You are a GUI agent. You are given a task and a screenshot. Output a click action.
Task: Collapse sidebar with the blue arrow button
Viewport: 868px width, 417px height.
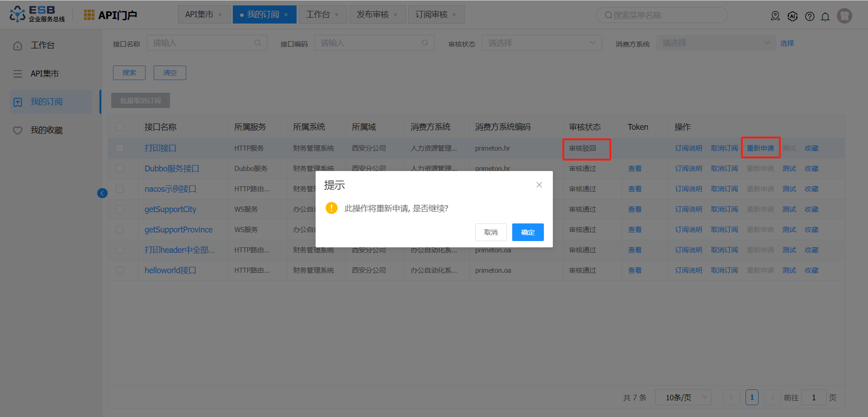click(102, 193)
